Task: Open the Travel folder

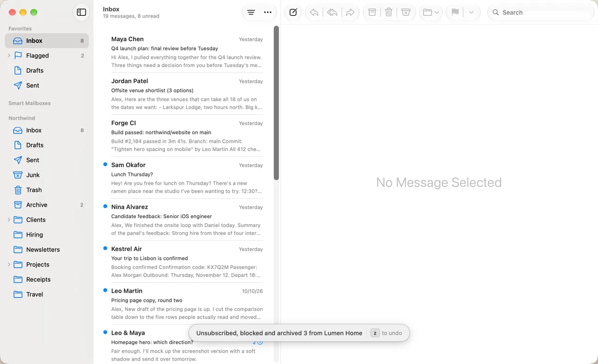Action: click(x=47, y=294)
